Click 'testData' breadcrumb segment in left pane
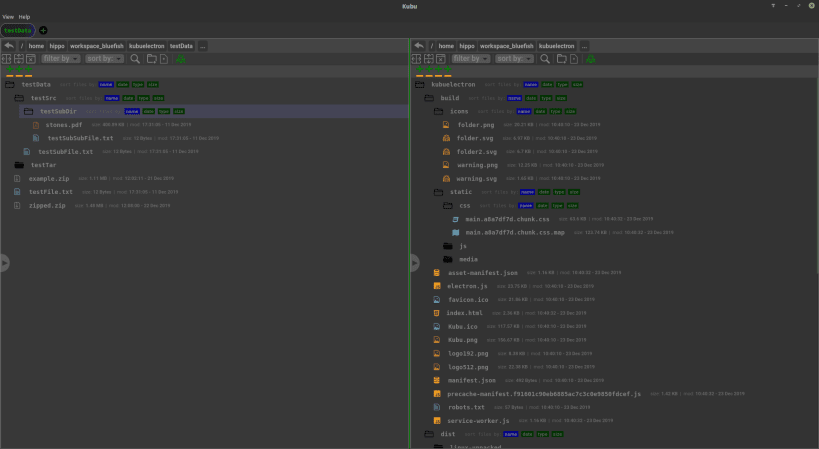 click(x=181, y=46)
